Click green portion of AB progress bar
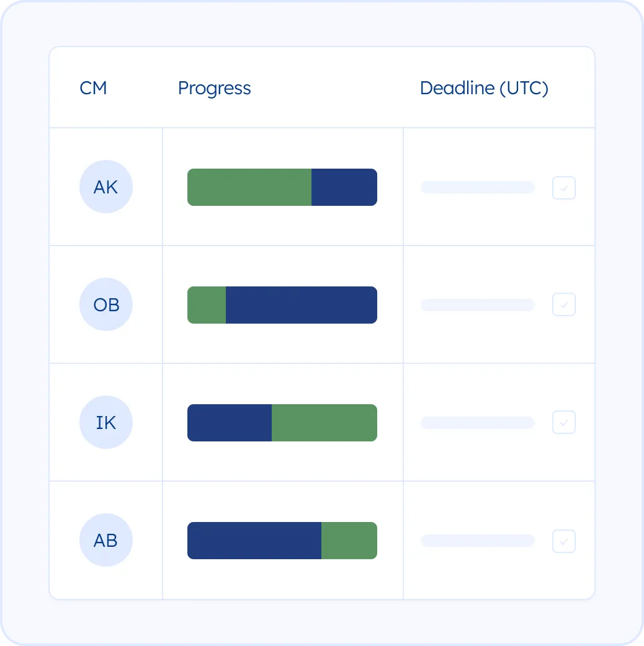644x646 pixels. click(349, 541)
